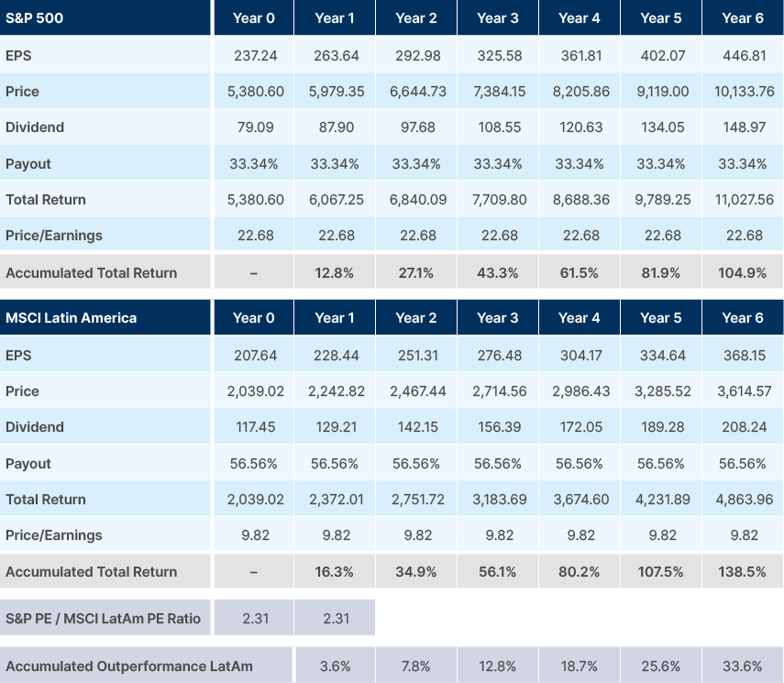This screenshot has width=784, height=683.
Task: Click S&P total return 8,688.36
Action: [x=581, y=200]
